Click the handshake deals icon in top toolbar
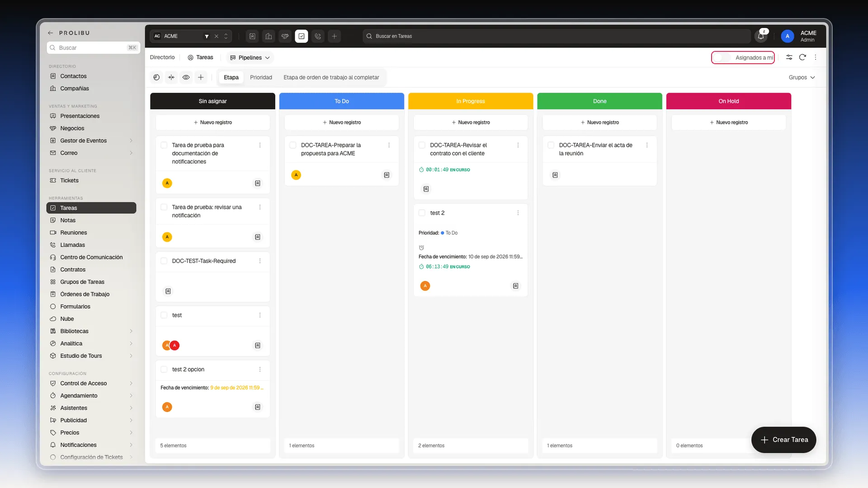 [x=285, y=36]
